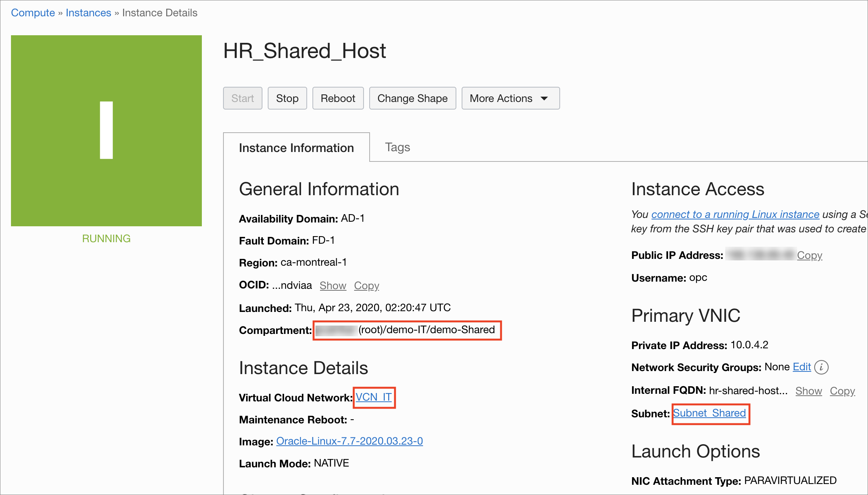Reboot the instance
This screenshot has width=868, height=495.
coord(338,98)
